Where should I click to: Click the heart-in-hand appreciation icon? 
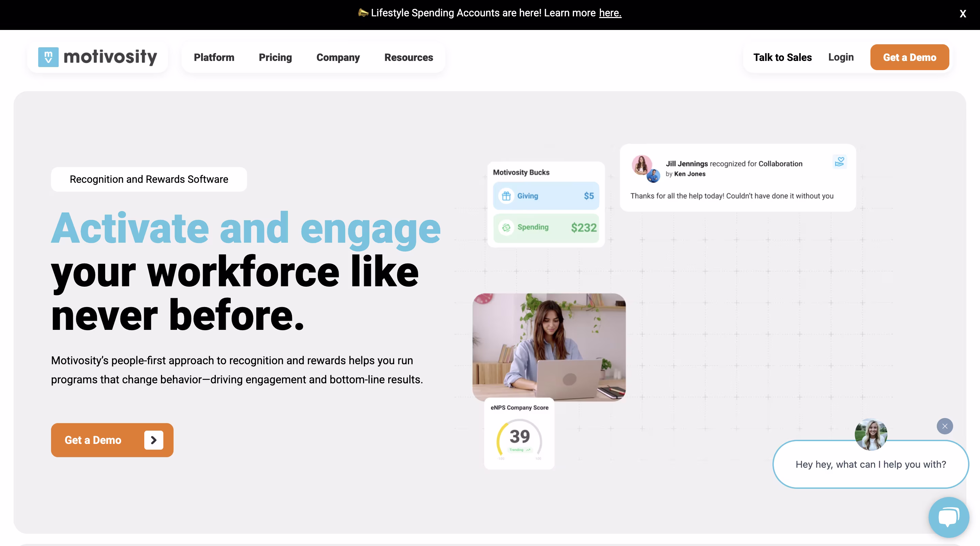click(x=839, y=162)
